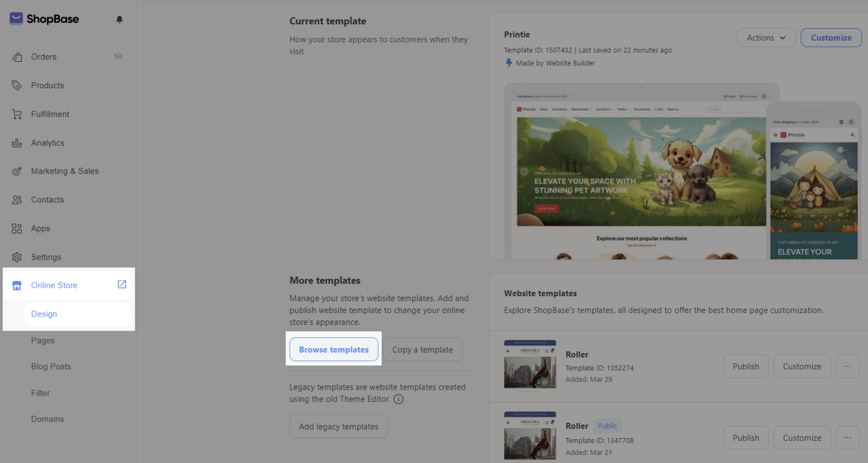
Task: Click the legacy templates info icon
Action: (398, 400)
